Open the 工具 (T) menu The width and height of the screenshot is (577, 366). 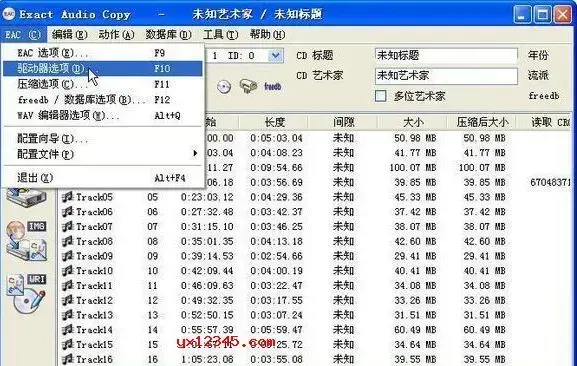220,35
